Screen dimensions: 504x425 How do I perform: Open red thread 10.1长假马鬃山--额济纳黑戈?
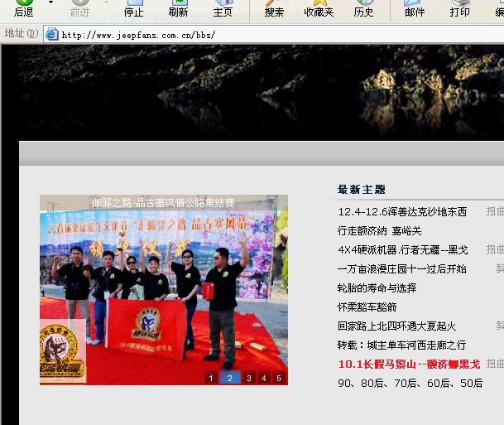pos(409,365)
